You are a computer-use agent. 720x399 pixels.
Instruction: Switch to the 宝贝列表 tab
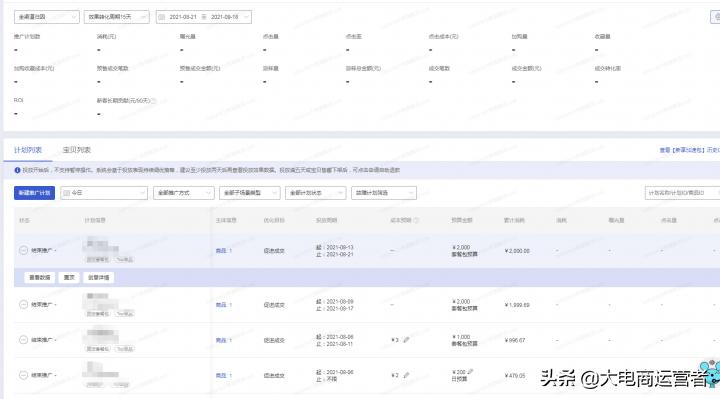(x=77, y=150)
